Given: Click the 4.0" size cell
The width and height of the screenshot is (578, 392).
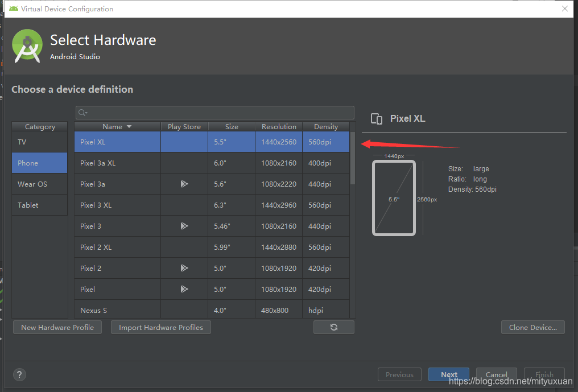Looking at the screenshot, I should 232,310.
